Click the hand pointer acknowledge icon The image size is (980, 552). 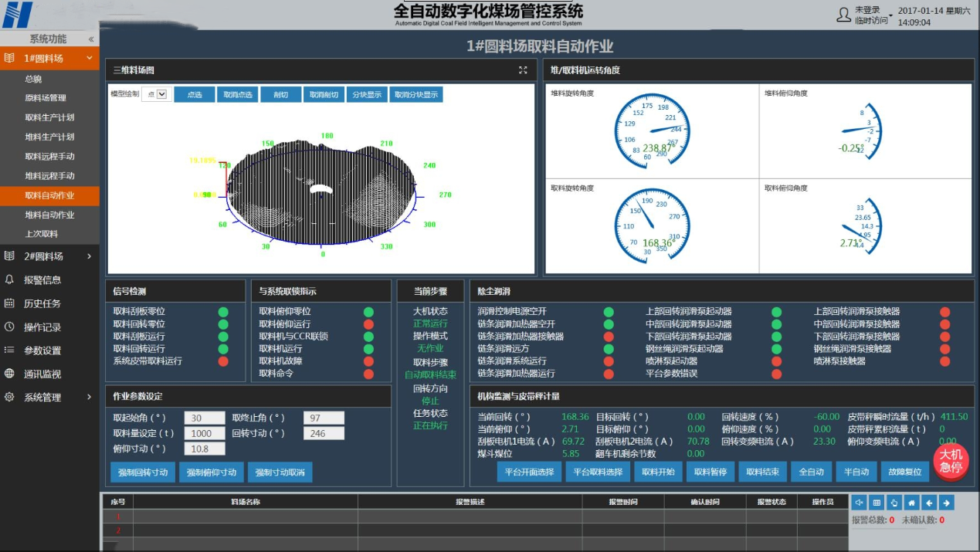coord(894,503)
